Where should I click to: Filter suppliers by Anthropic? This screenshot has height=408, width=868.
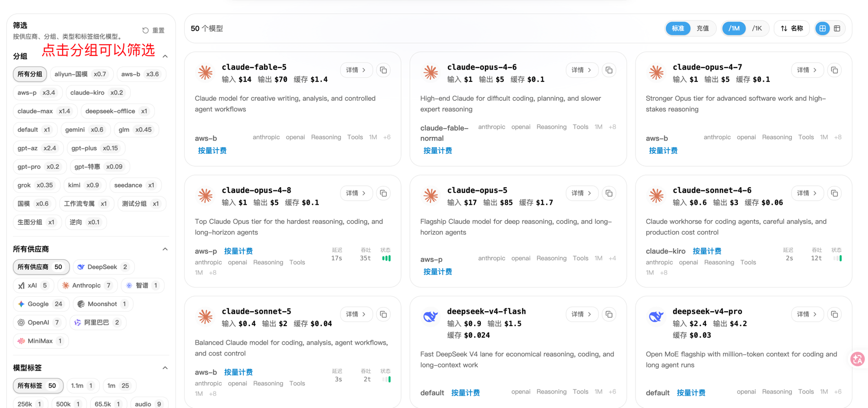pyautogui.click(x=86, y=286)
